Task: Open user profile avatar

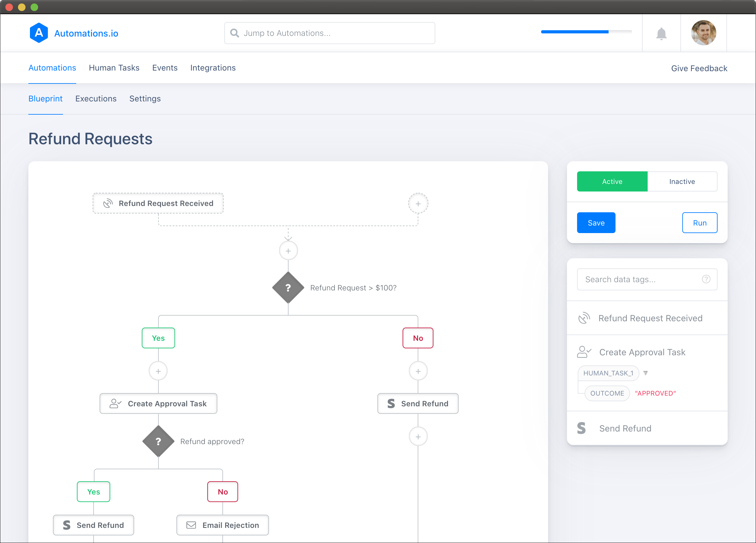Action: [x=703, y=33]
